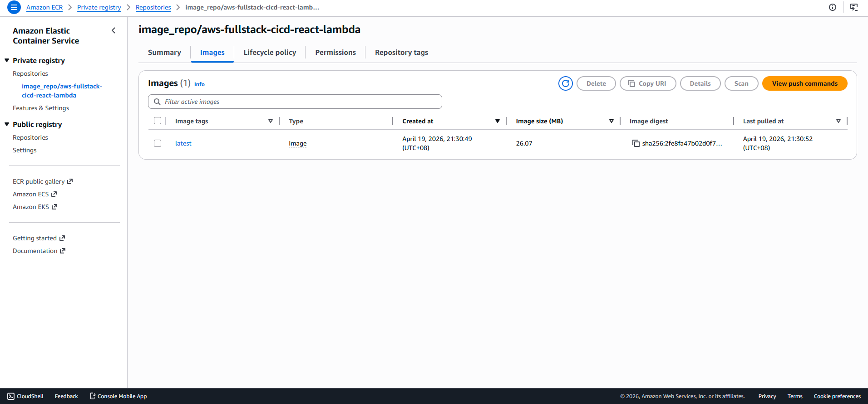
Task: Click the CloudShell icon in footer
Action: point(11,396)
